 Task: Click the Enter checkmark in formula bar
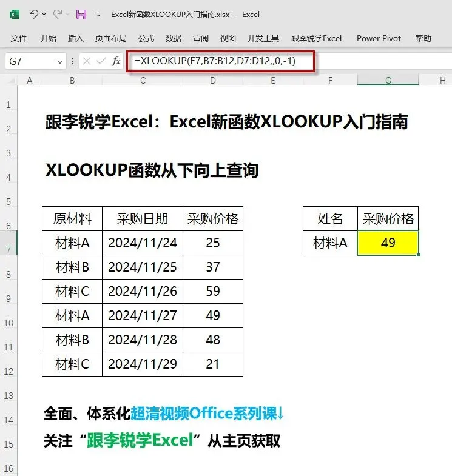click(101, 61)
